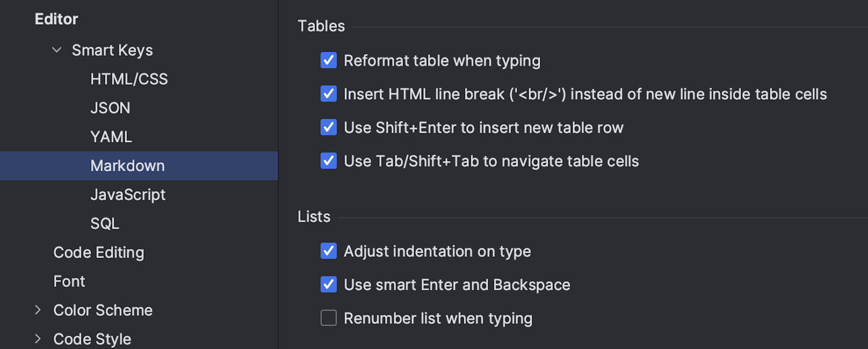Go to JavaScript smart keys settings
Screen dimensions: 868x349
click(128, 195)
